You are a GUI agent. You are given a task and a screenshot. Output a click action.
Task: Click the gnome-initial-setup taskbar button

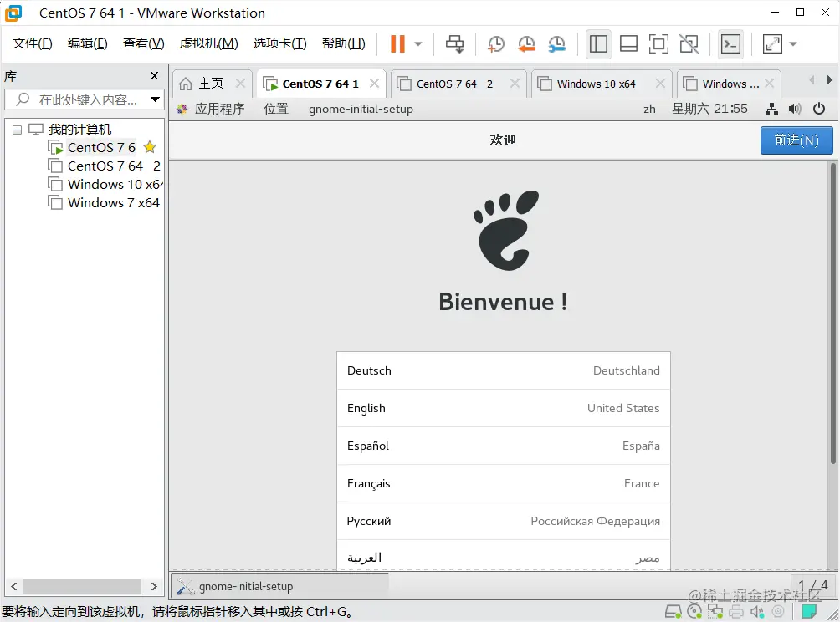[x=280, y=587]
